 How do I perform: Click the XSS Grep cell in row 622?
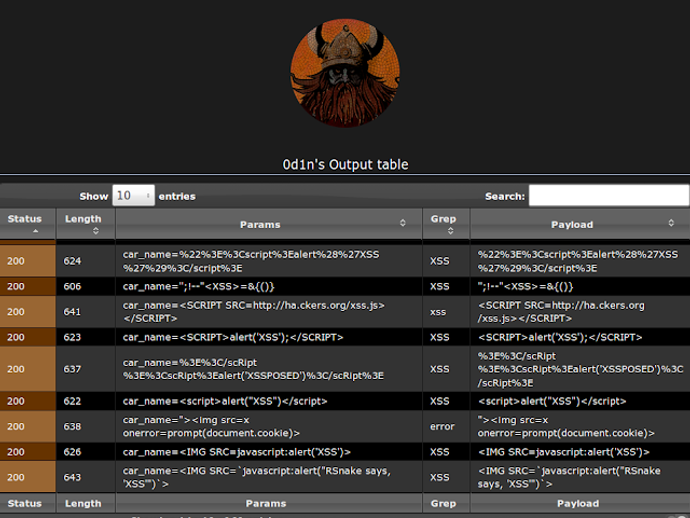(446, 401)
